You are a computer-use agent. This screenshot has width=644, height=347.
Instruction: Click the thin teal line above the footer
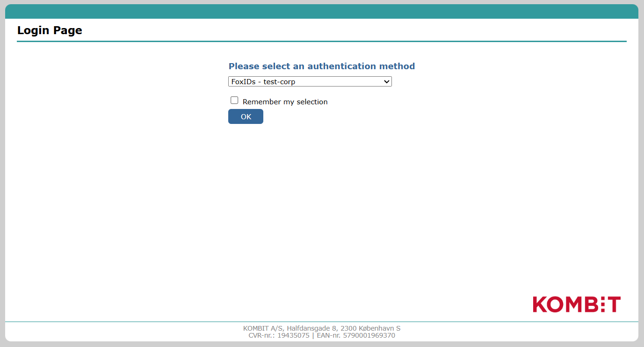322,322
